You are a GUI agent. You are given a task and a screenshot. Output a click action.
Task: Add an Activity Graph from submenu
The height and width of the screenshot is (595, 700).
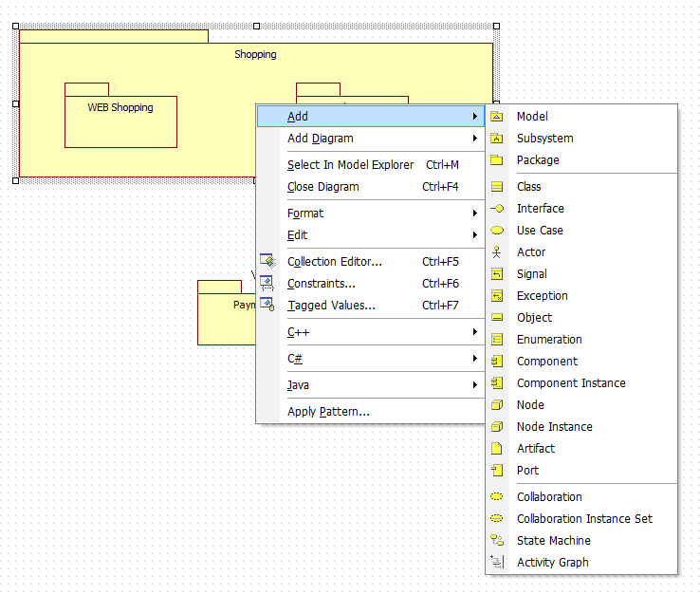point(581,562)
